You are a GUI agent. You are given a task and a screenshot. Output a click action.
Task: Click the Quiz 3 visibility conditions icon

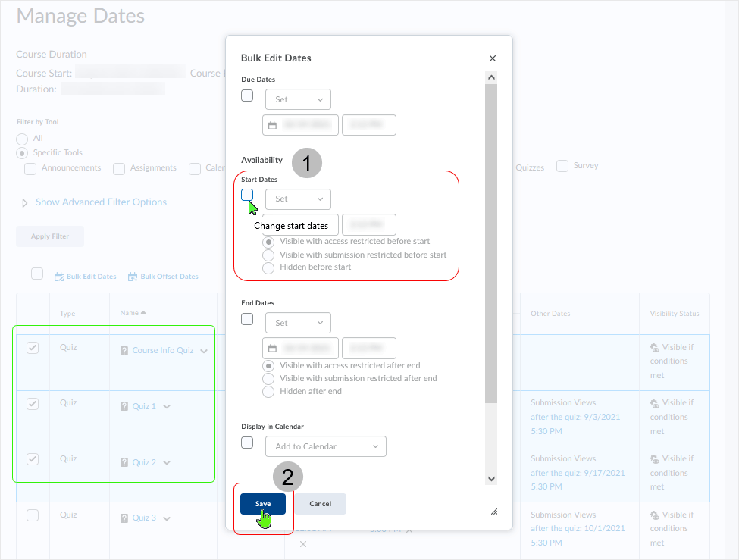click(655, 515)
